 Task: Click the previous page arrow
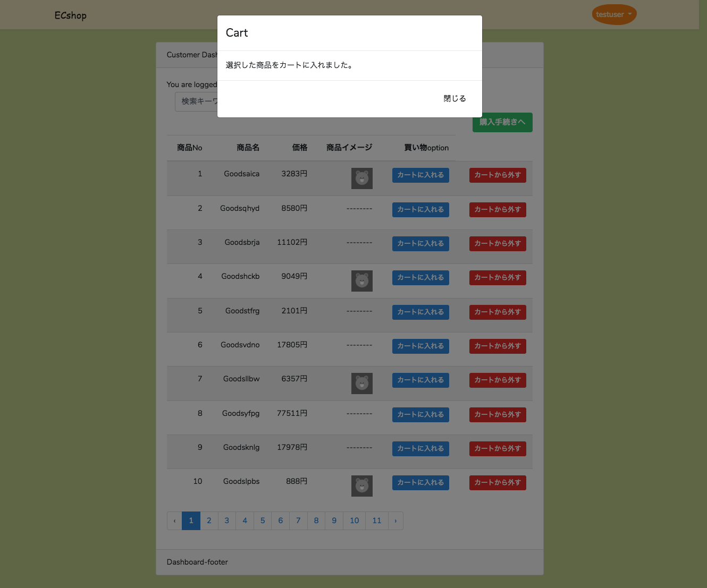174,521
